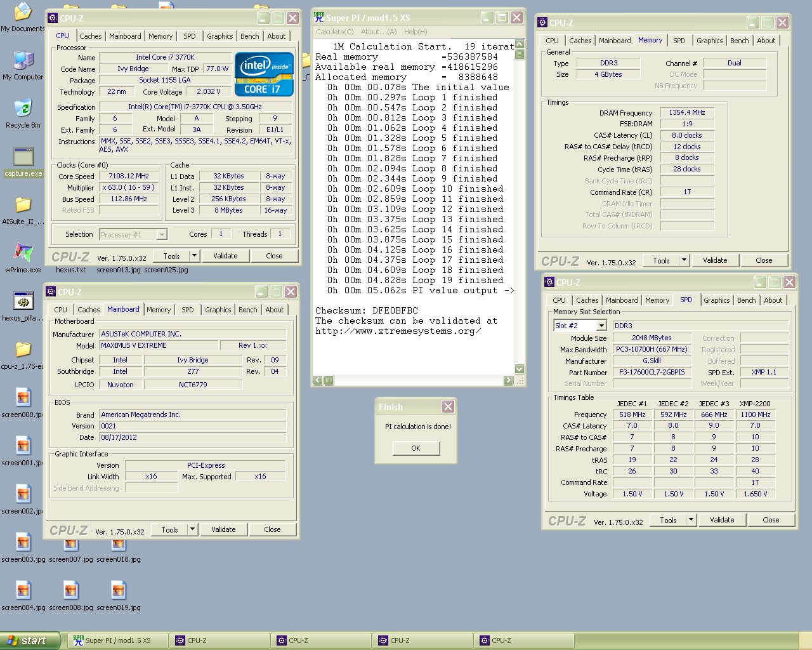Open Tools dropdown arrow in CPU window
The image size is (812, 650).
(x=194, y=256)
